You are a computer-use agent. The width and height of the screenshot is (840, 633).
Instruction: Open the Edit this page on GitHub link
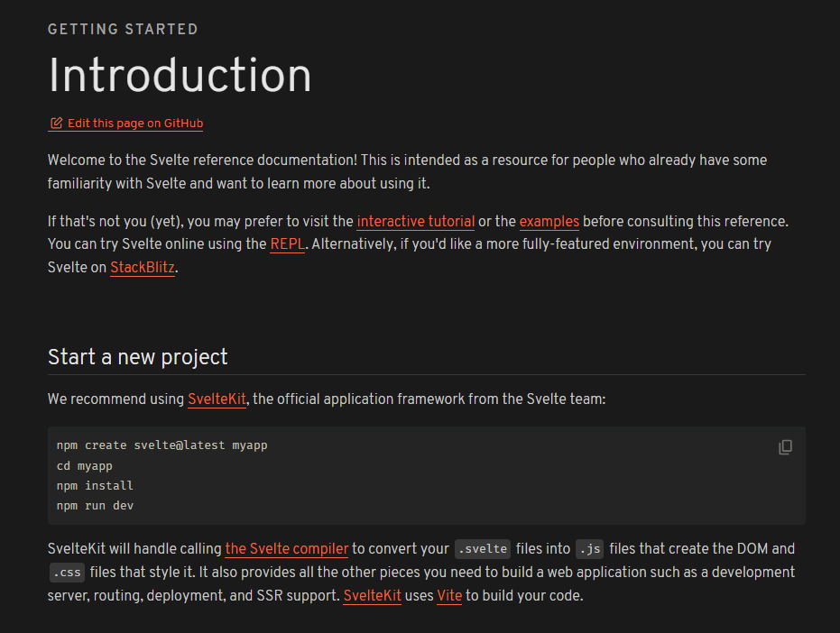click(x=125, y=124)
